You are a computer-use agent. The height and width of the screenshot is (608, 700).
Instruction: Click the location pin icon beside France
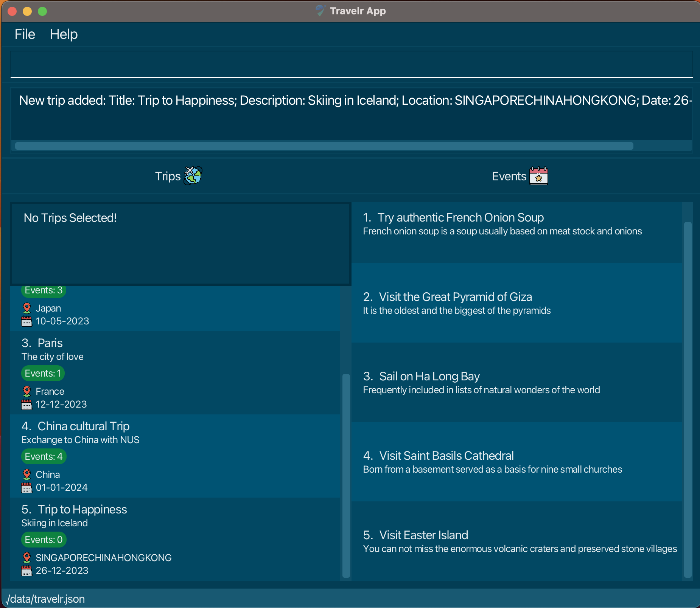27,391
